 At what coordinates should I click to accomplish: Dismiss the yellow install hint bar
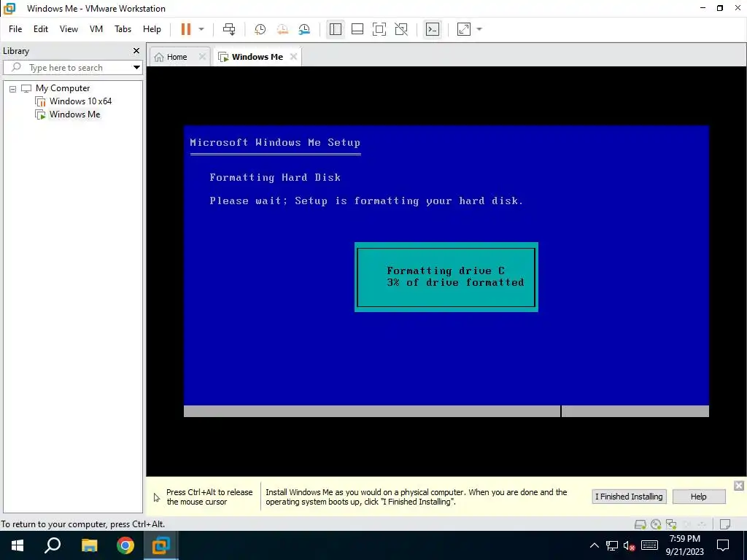[x=739, y=485]
